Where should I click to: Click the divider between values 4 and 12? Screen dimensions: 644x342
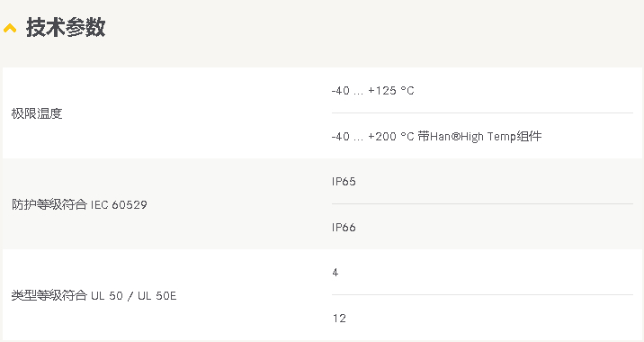(482, 294)
